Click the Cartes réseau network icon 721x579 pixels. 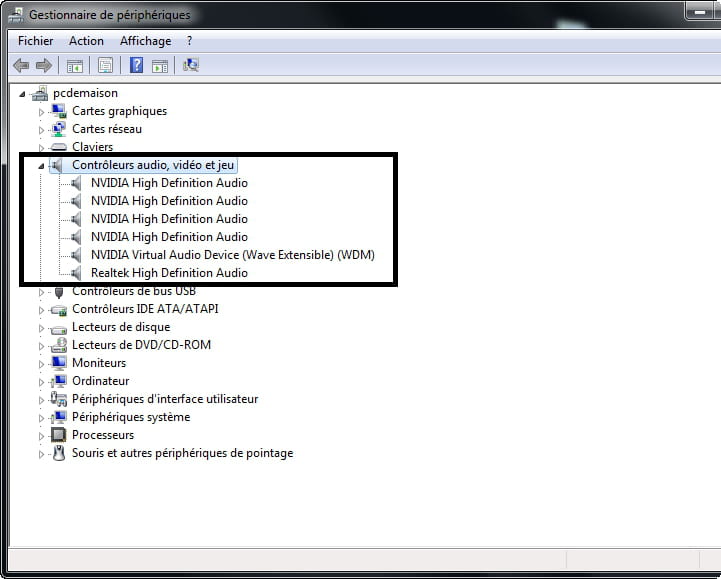[59, 129]
